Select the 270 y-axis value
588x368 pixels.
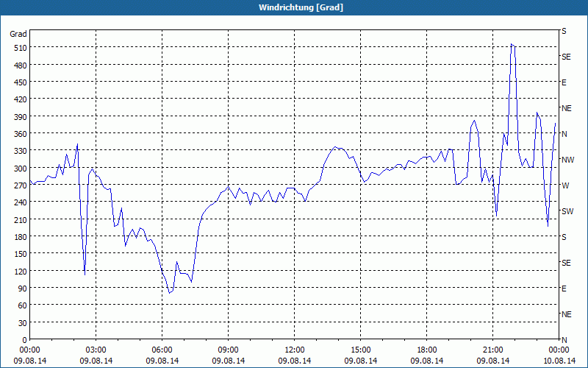[x=21, y=185]
